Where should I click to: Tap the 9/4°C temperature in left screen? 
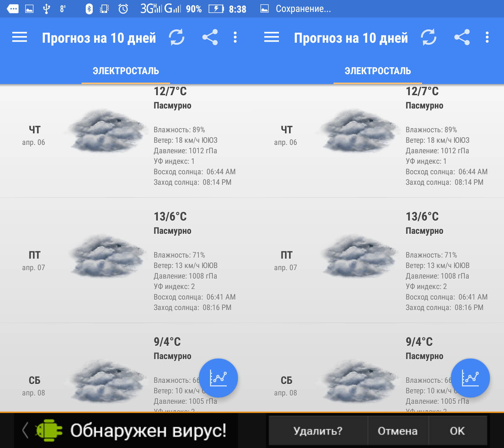(167, 342)
